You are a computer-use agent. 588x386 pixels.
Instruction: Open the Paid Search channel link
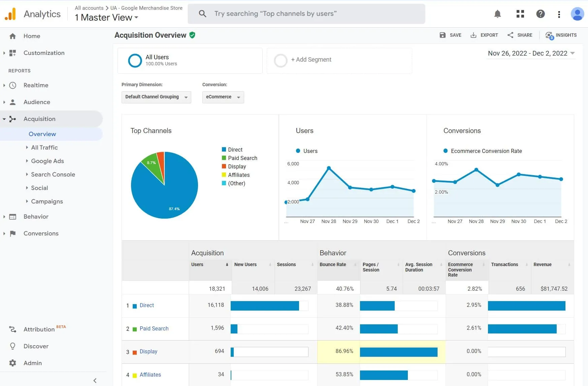click(x=154, y=329)
